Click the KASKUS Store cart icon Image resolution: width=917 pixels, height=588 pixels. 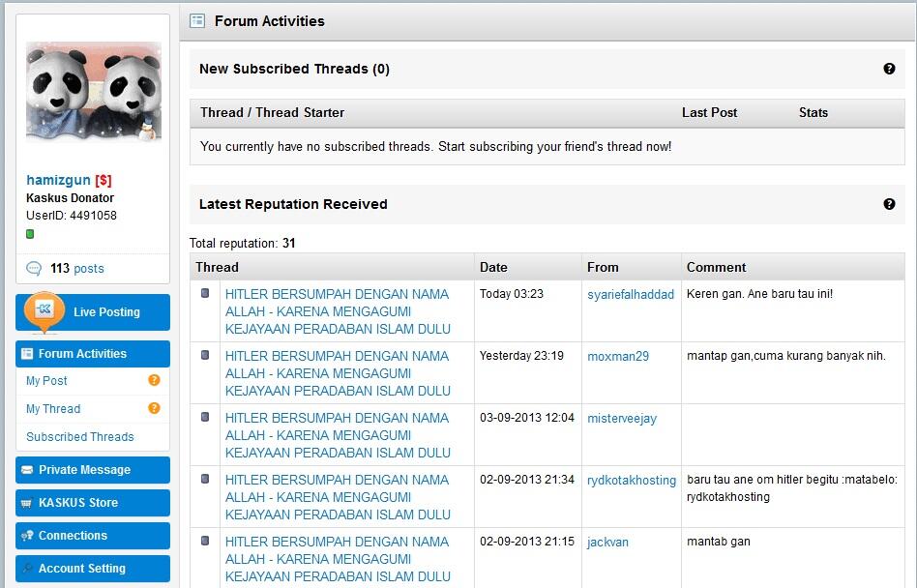27,503
